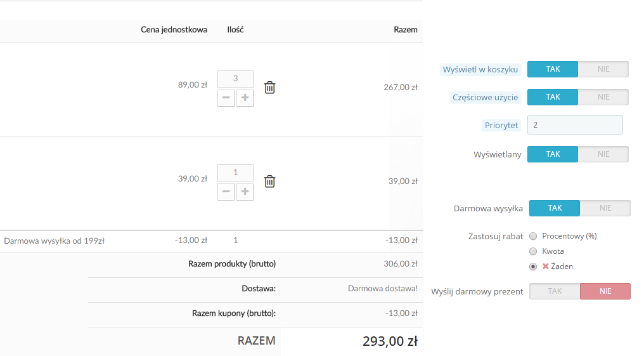Click TAK for Wyświetl w koszyku
Viewport: 644px width, 356px height.
tap(553, 69)
